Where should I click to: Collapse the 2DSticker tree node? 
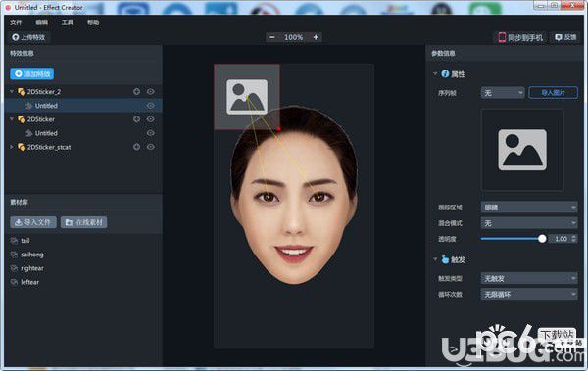point(12,119)
